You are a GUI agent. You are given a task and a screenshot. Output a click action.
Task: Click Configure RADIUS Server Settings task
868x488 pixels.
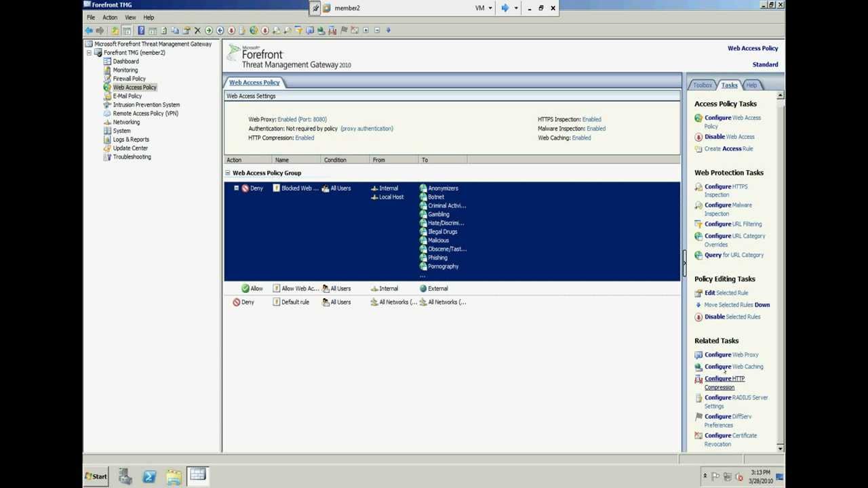tap(736, 402)
